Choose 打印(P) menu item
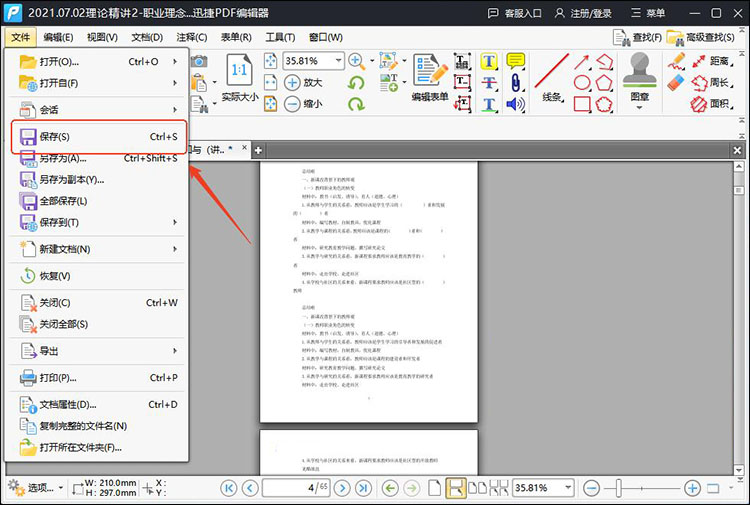 (97, 378)
